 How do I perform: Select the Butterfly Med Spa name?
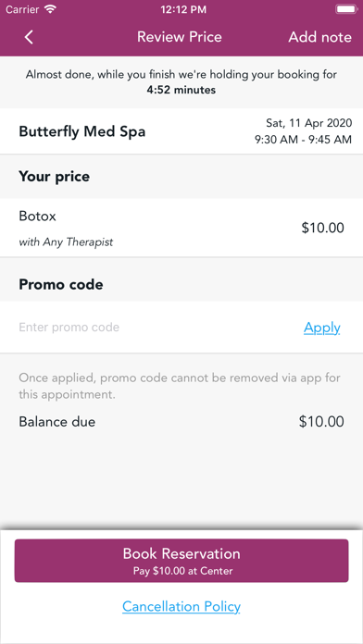(82, 131)
